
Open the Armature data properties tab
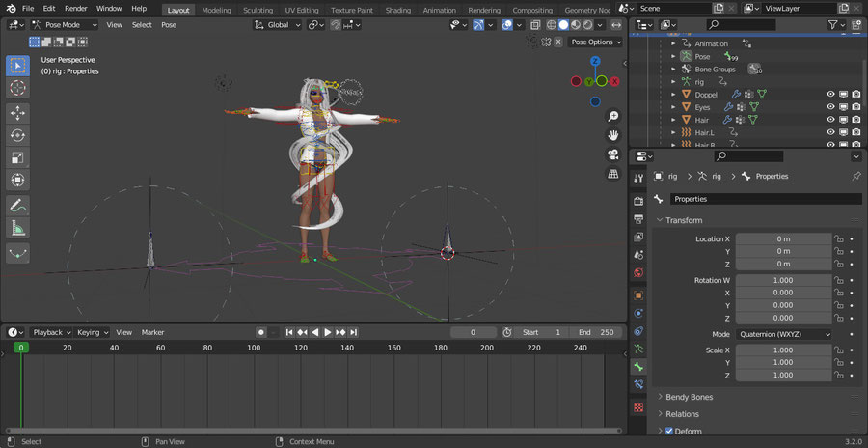point(638,349)
